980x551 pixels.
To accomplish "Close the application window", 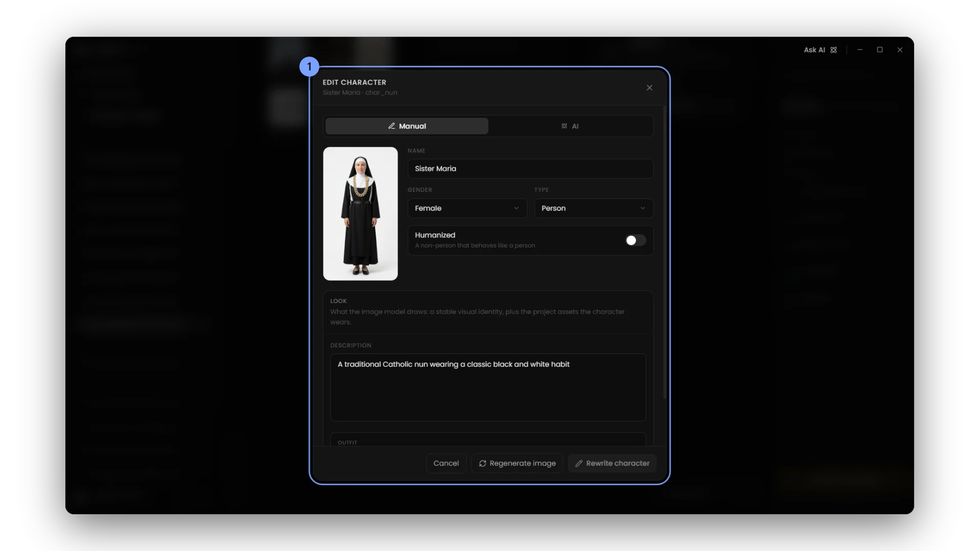I will pos(900,50).
